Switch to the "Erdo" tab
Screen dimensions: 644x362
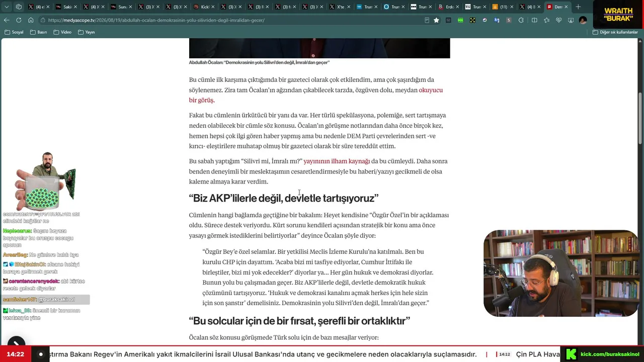tap(449, 7)
